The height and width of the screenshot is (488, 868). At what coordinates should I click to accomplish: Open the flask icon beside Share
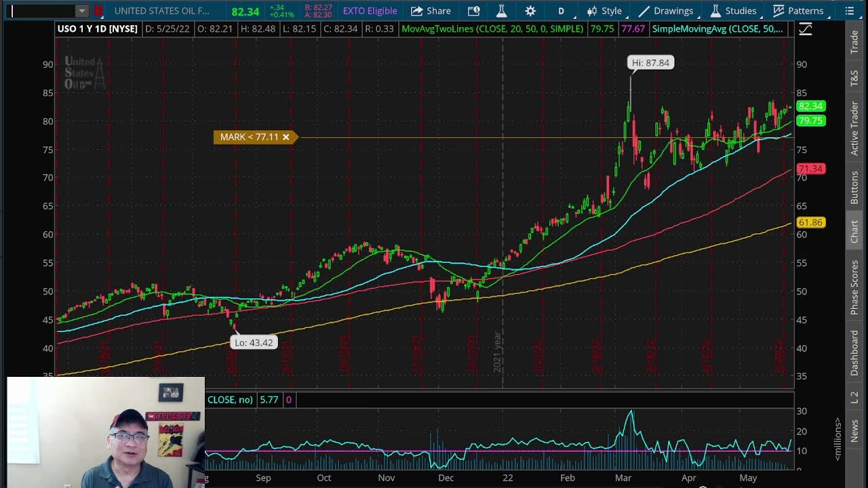tap(502, 11)
